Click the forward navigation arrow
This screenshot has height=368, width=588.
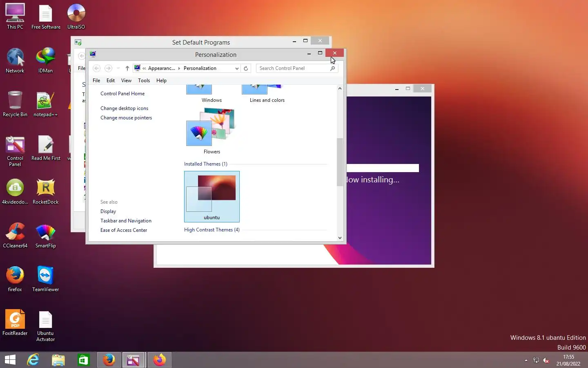(x=108, y=68)
